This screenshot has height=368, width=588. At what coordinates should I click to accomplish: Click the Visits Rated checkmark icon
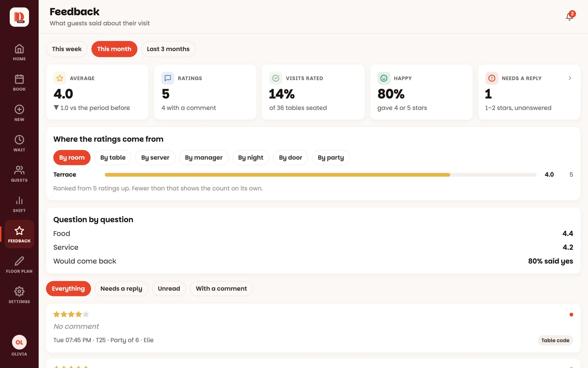276,78
